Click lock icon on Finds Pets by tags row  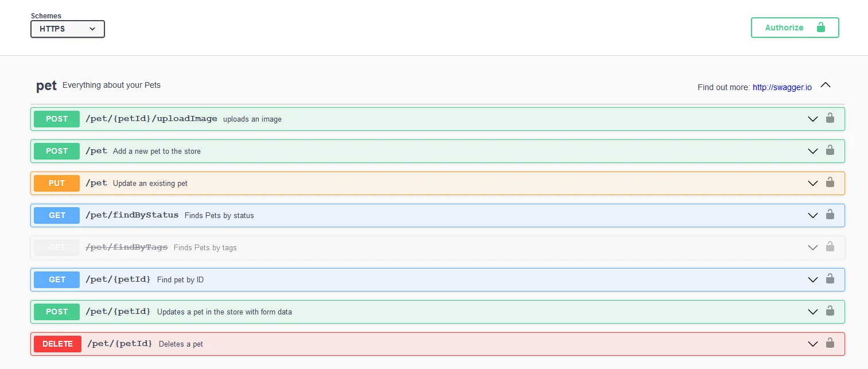(x=830, y=247)
